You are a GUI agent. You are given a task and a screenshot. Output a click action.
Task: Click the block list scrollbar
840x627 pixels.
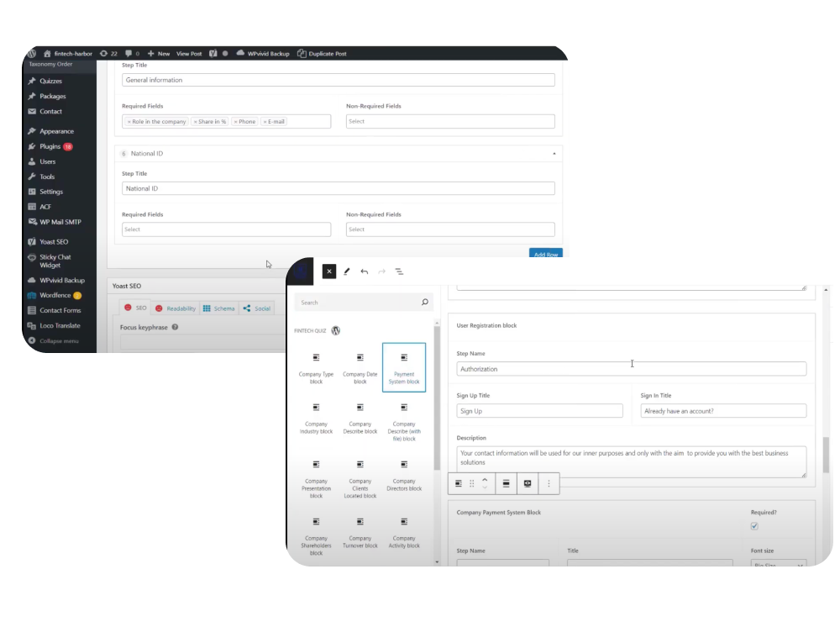[x=436, y=395]
